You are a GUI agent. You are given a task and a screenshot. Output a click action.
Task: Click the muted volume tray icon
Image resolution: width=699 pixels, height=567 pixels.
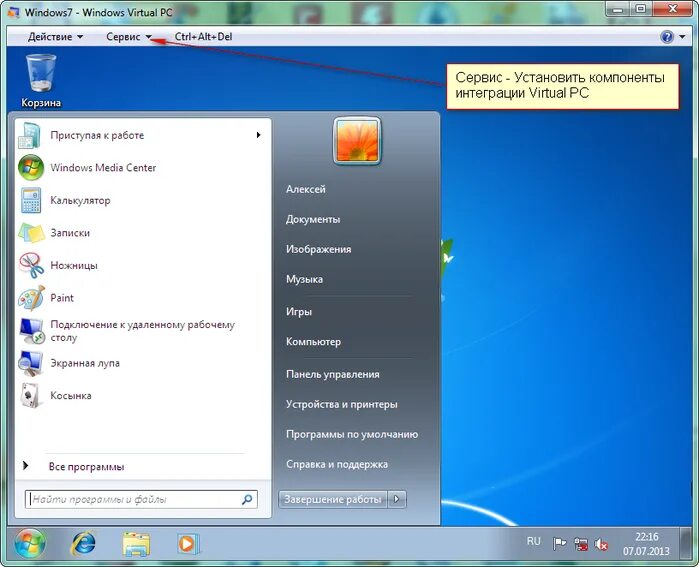(x=601, y=544)
